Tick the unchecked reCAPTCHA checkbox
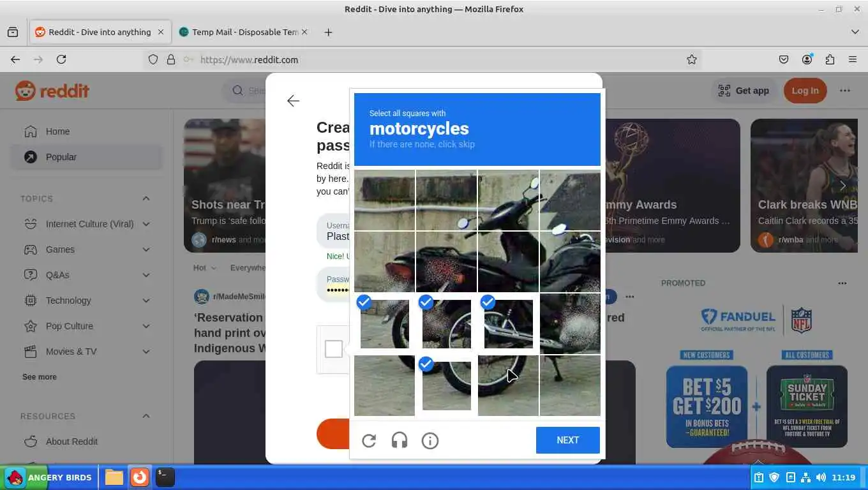Viewport: 868px width, 490px height. click(334, 349)
